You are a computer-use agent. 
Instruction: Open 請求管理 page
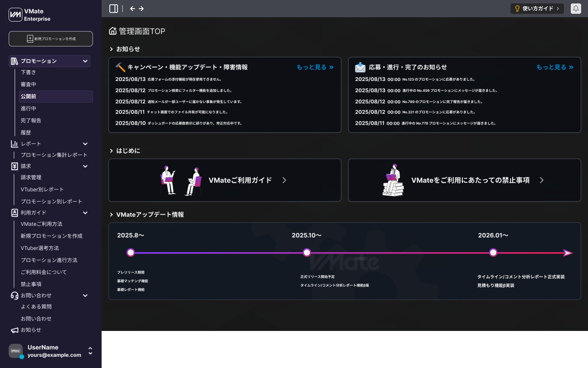click(x=31, y=178)
